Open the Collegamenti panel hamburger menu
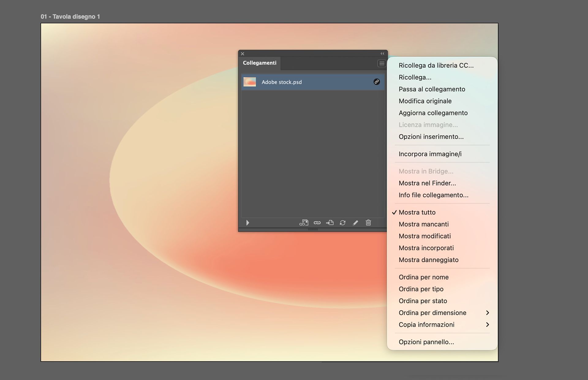The height and width of the screenshot is (380, 588). pos(382,63)
